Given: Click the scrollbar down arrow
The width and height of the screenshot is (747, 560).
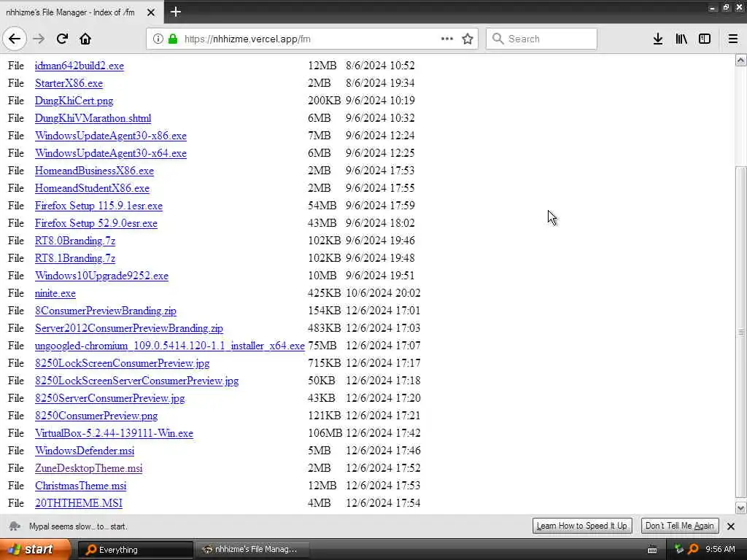Looking at the screenshot, I should (741, 508).
